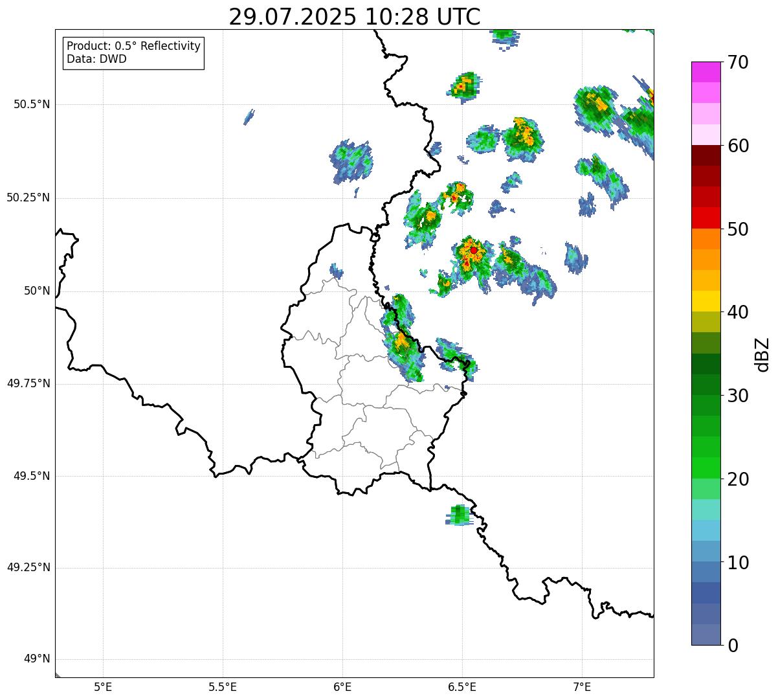
Task: Click the colorbar tick label 30
Action: pyautogui.click(x=738, y=396)
